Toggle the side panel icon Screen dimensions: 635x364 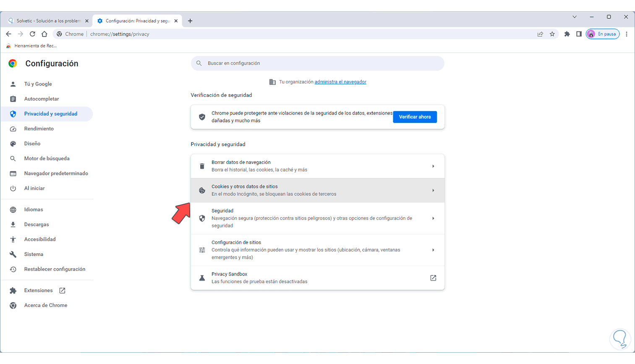coord(579,34)
